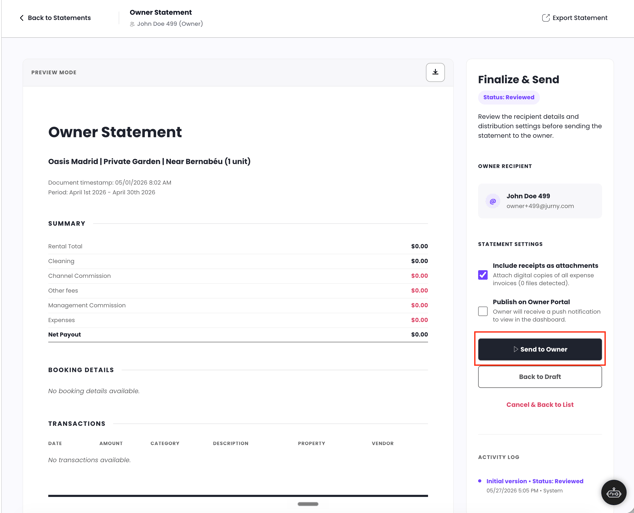This screenshot has width=634, height=513.
Task: Select the owner+499@jurny.com email text
Action: click(540, 206)
